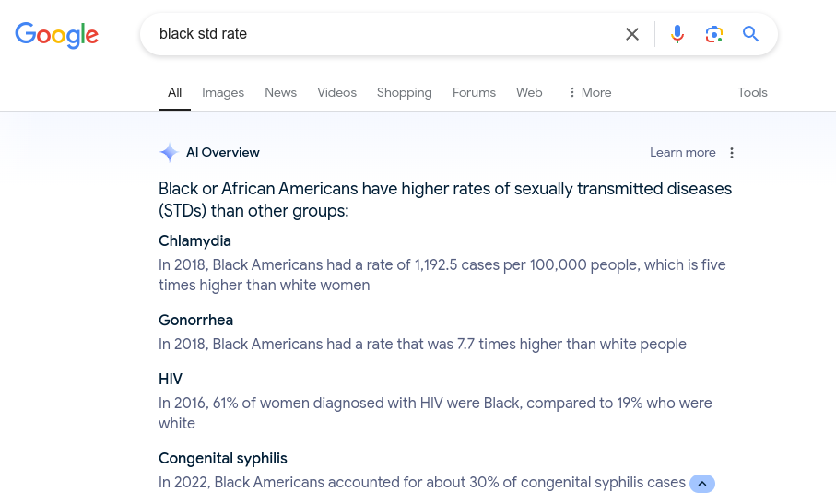836x504 pixels.
Task: Open the AI Overview three-dot options menu
Action: point(732,153)
